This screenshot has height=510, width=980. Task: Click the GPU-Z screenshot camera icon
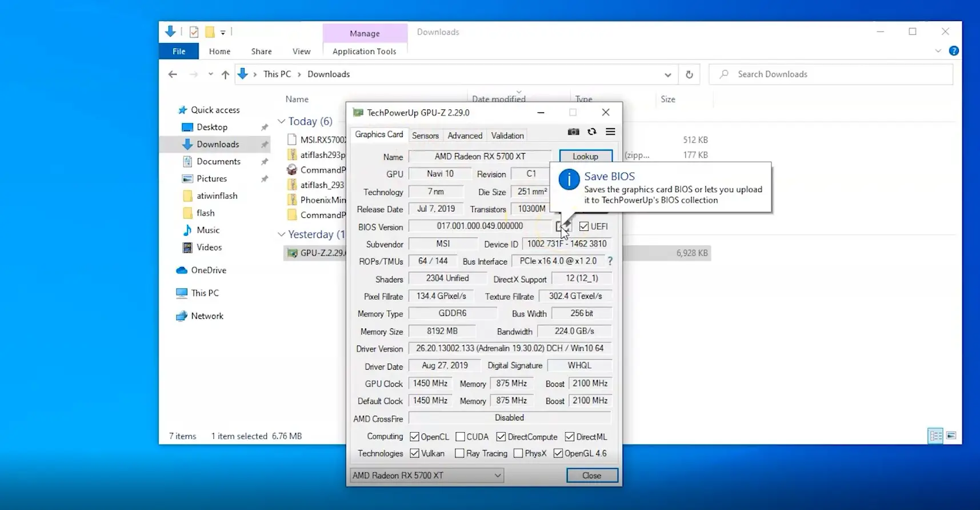point(573,132)
